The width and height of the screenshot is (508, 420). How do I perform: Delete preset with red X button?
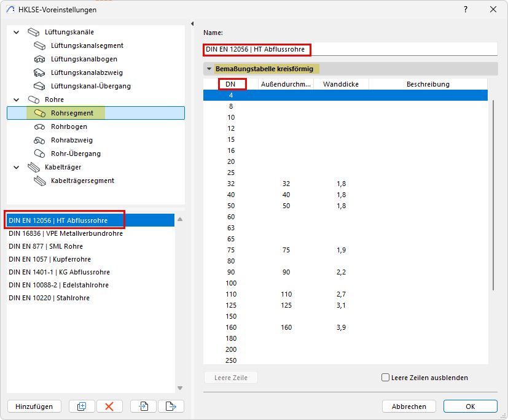(x=109, y=406)
